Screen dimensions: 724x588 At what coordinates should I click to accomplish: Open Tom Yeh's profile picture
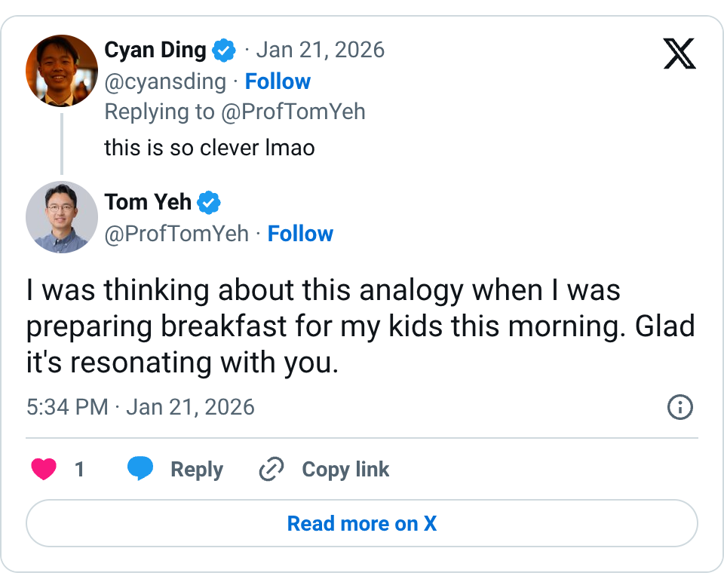[x=62, y=217]
